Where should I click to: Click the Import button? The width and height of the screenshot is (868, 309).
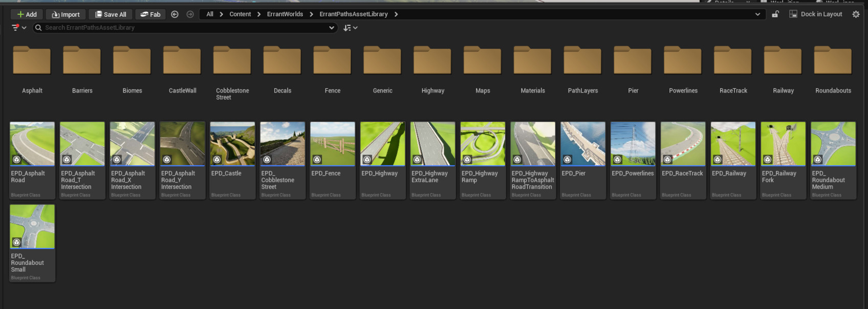[x=66, y=14]
